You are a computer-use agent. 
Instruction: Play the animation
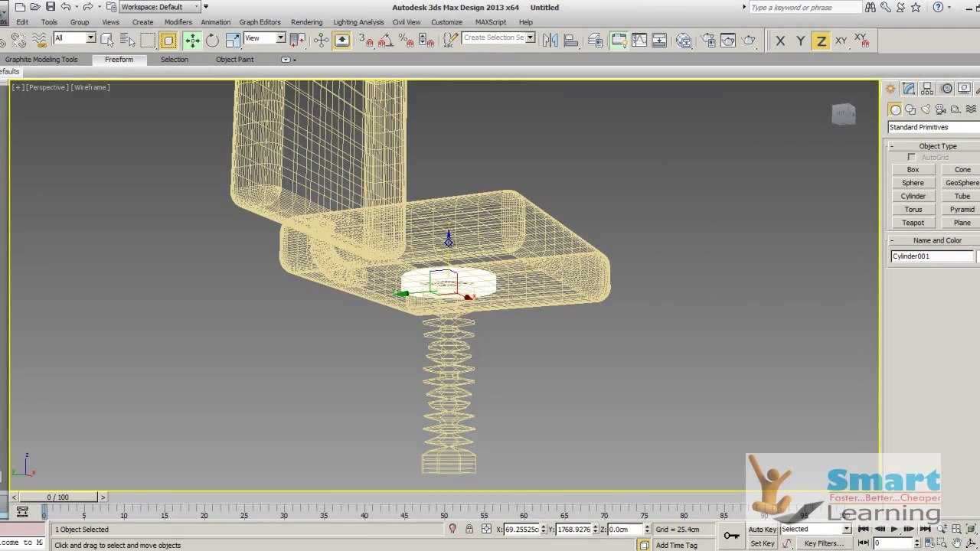coord(893,530)
